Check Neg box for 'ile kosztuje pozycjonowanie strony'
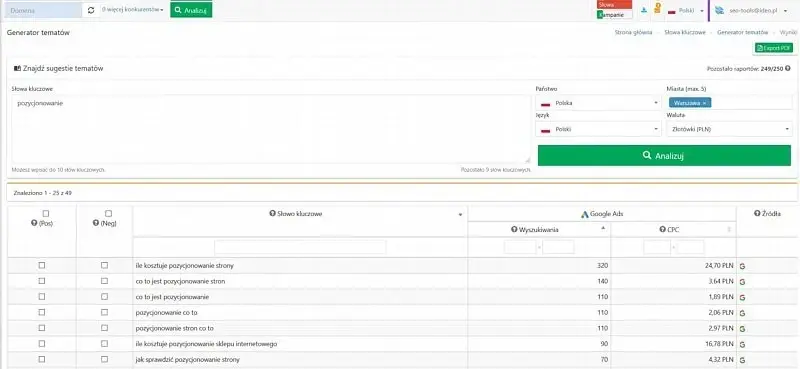The width and height of the screenshot is (800, 369). tap(105, 265)
